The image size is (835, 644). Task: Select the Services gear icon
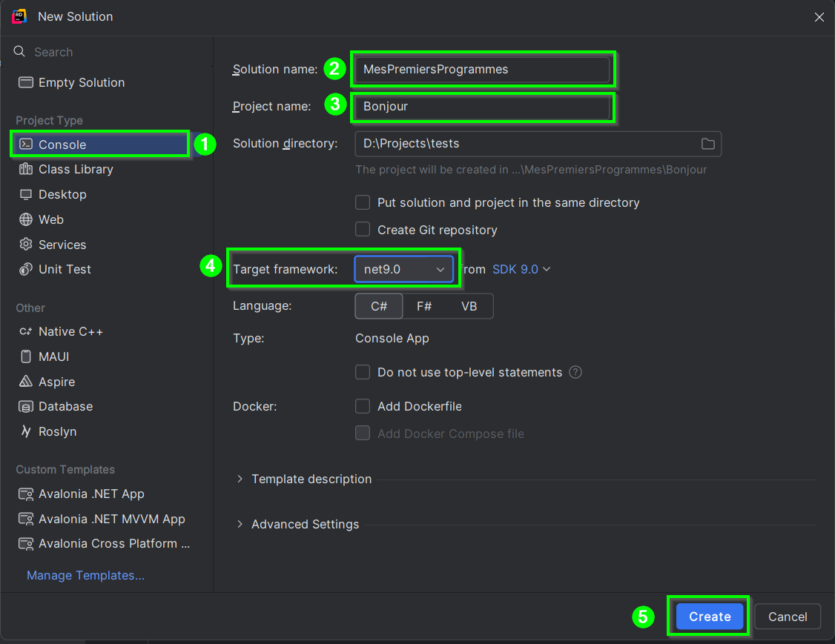click(x=26, y=245)
